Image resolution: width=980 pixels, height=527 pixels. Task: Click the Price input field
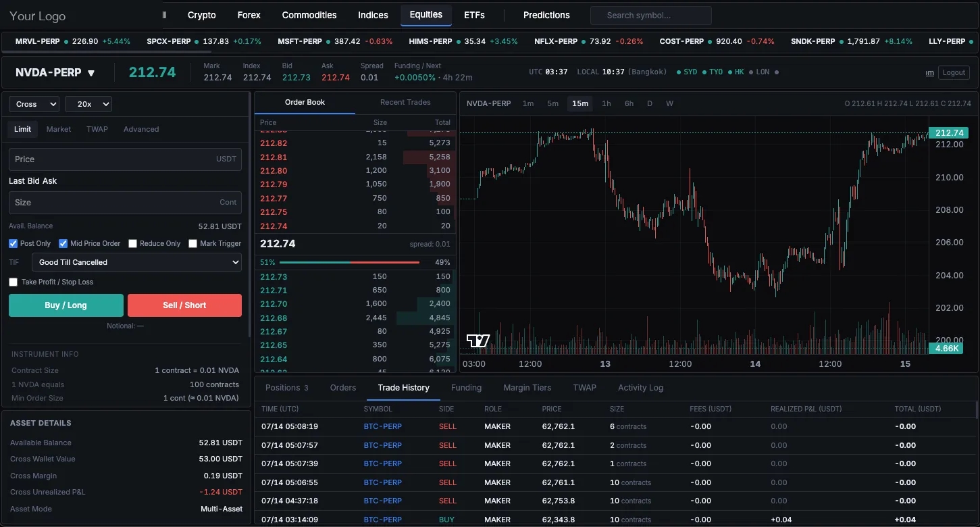click(125, 159)
